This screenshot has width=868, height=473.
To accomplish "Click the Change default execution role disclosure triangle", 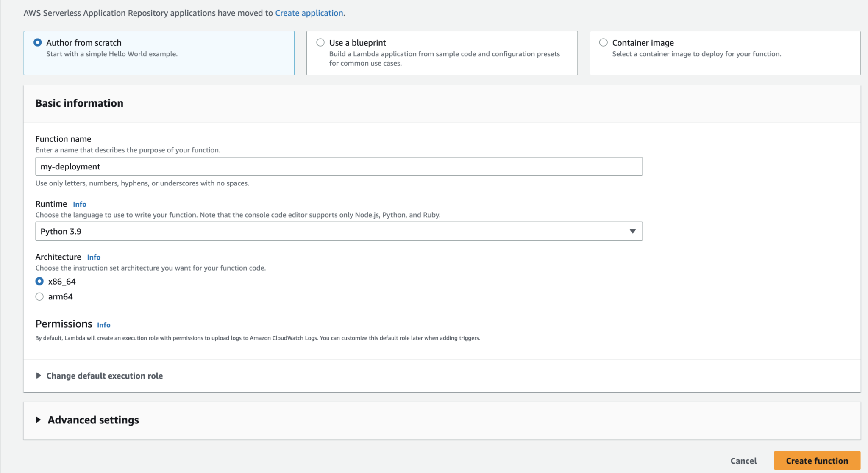I will click(38, 375).
